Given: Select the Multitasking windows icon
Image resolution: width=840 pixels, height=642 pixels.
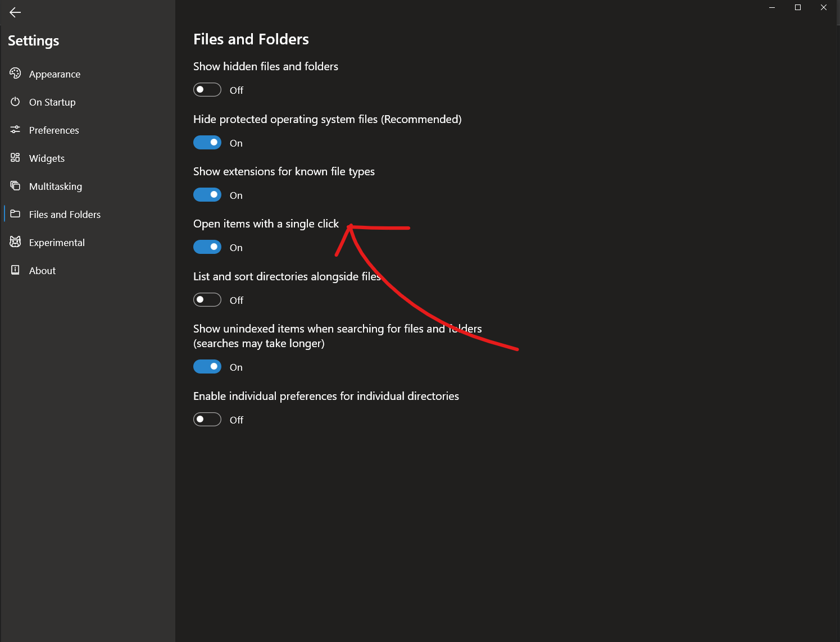Looking at the screenshot, I should pyautogui.click(x=15, y=186).
